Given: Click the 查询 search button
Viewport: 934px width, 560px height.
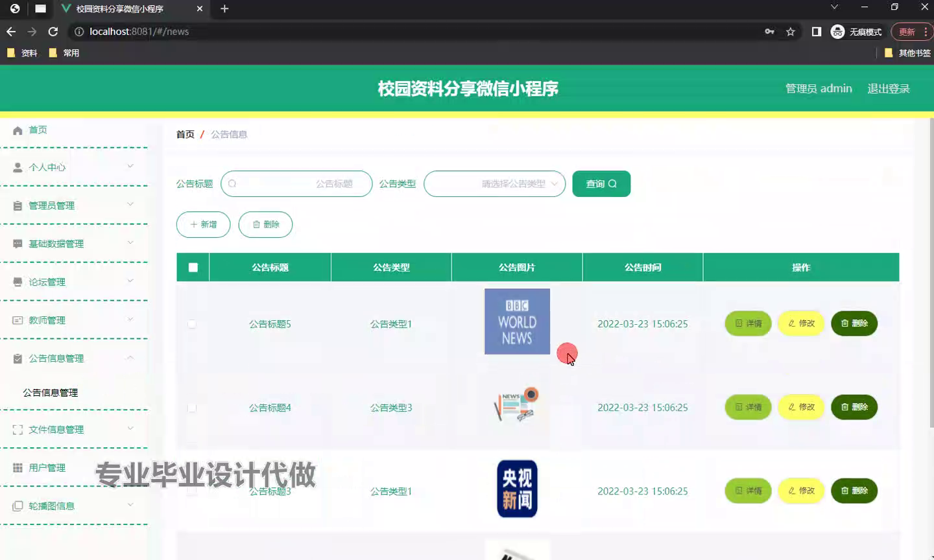Looking at the screenshot, I should tap(601, 184).
